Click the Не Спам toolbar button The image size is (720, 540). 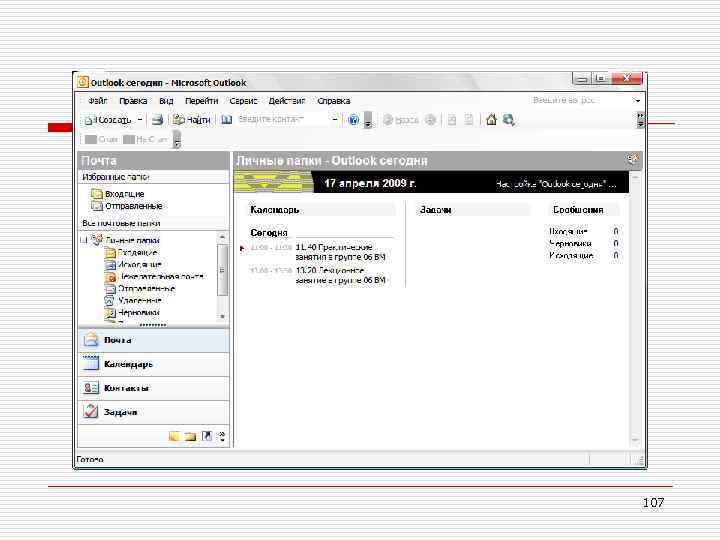tap(146, 139)
